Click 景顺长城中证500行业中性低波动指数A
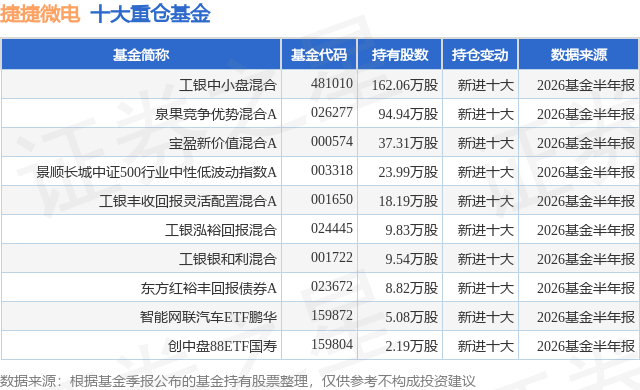The height and width of the screenshot is (390, 640). 156,172
